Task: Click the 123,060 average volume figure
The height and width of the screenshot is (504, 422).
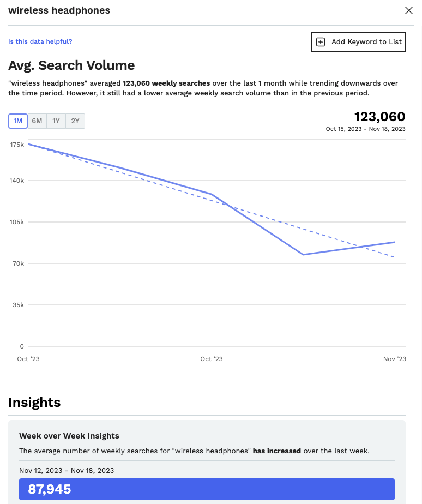Action: coord(379,117)
